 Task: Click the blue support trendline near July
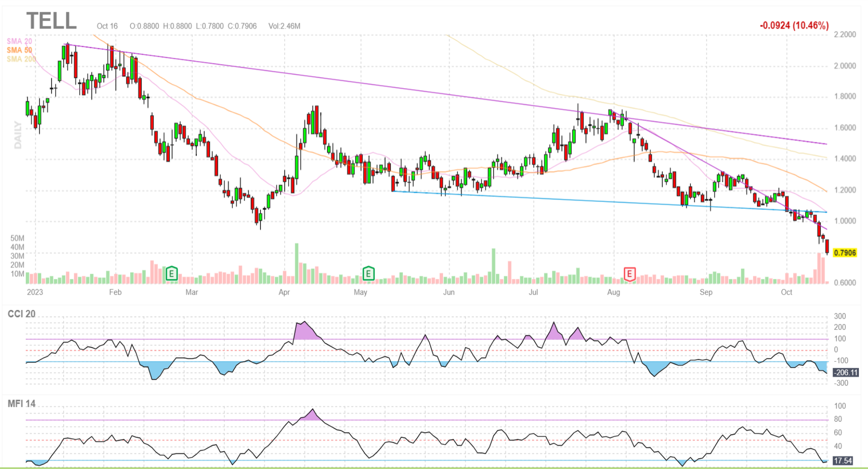(533, 198)
